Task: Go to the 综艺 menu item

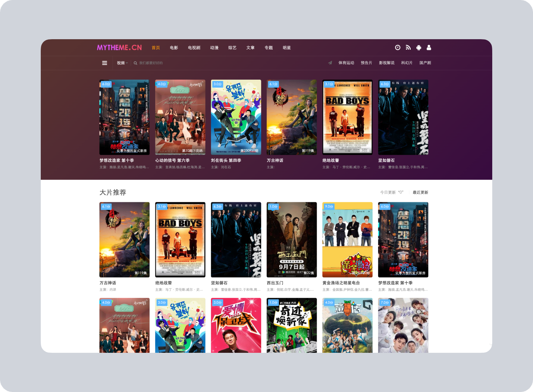Action: click(232, 48)
